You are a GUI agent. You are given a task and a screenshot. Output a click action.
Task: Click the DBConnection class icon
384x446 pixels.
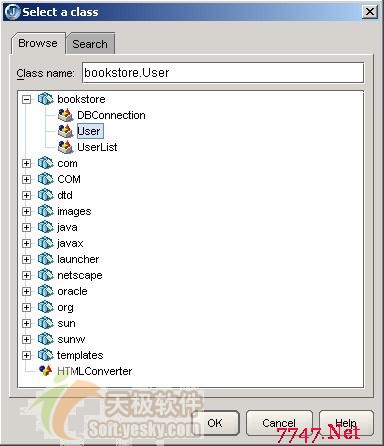click(x=65, y=115)
